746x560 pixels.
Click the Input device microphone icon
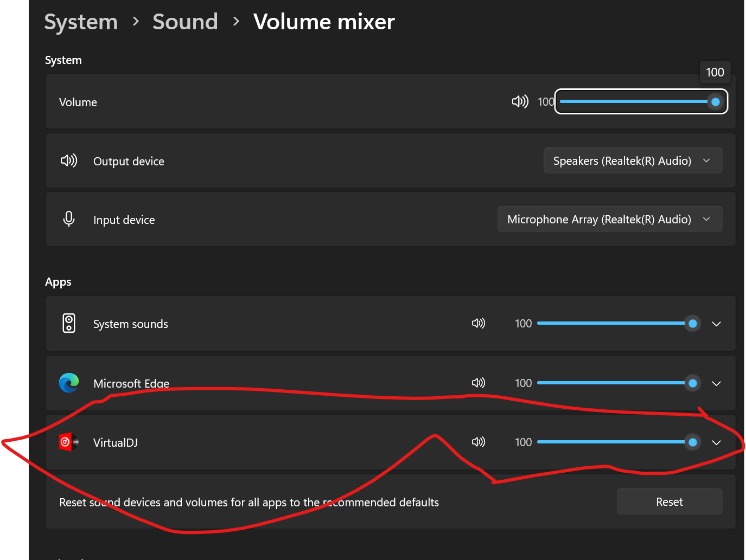(x=69, y=219)
